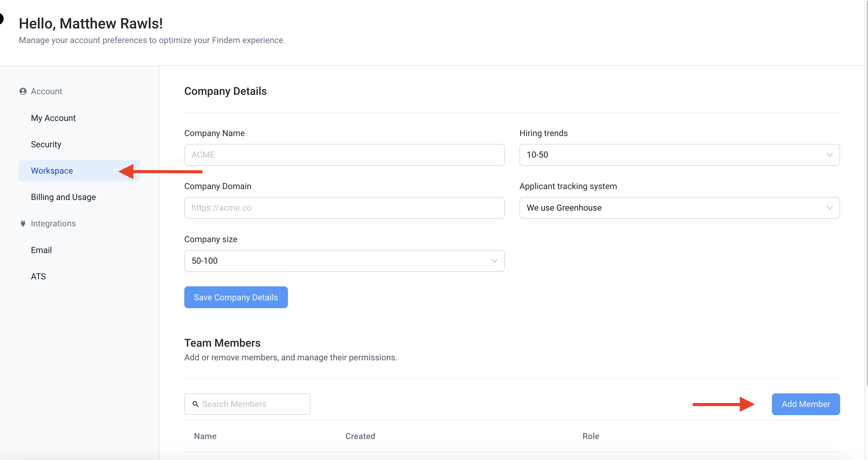
Task: Open the Applicant tracking system dropdown
Action: point(679,208)
